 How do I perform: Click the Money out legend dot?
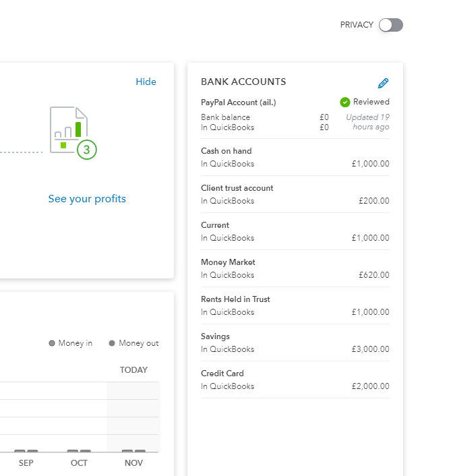tap(112, 343)
